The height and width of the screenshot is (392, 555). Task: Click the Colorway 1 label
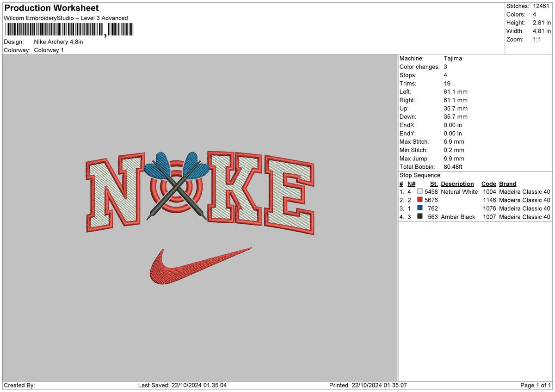coord(49,50)
